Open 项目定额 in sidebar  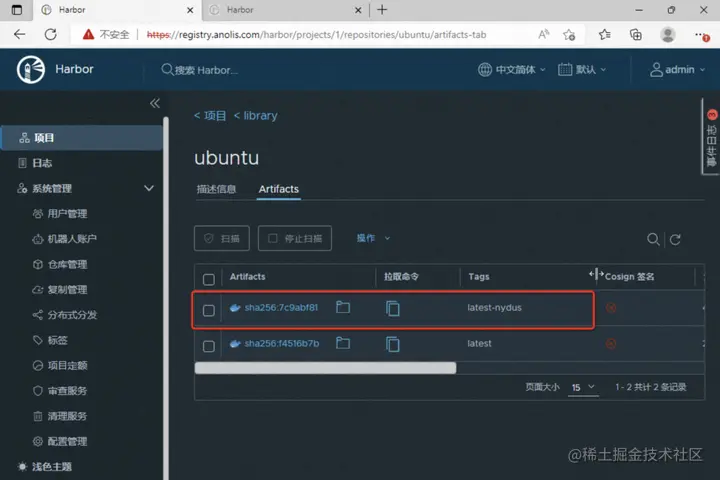(x=60, y=366)
